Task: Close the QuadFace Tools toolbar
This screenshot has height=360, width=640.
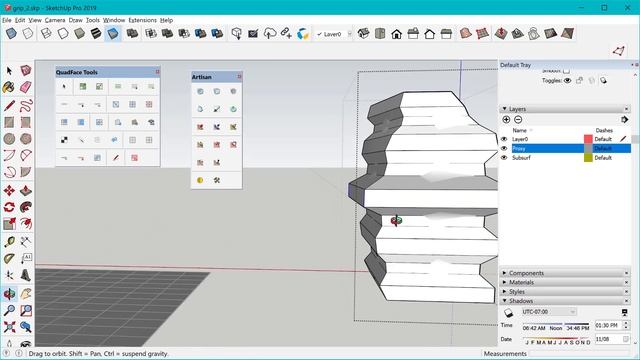Action: pyautogui.click(x=158, y=72)
